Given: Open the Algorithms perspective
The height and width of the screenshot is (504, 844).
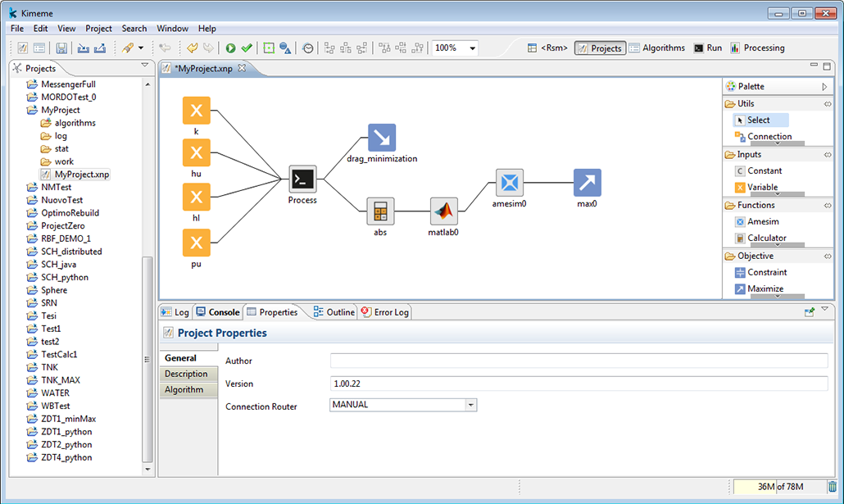Looking at the screenshot, I should pyautogui.click(x=657, y=48).
